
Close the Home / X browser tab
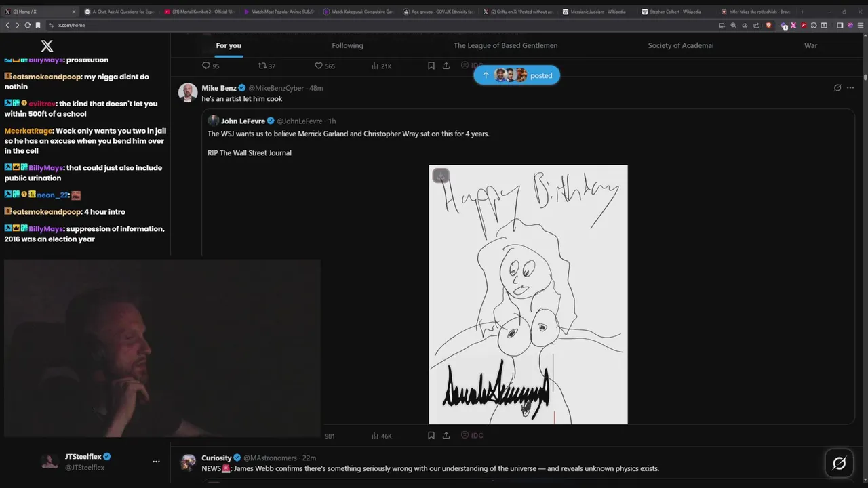(x=73, y=12)
